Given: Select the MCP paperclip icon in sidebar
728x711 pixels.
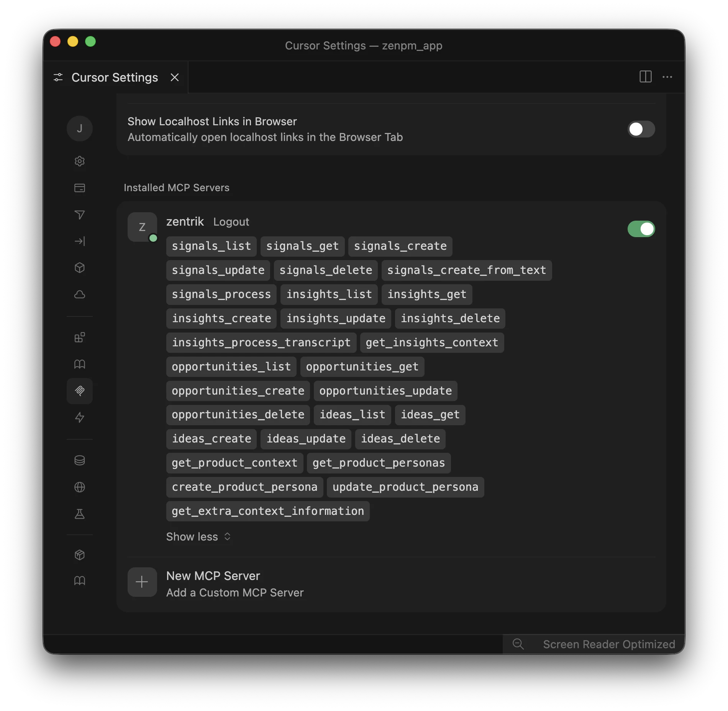Looking at the screenshot, I should (80, 391).
